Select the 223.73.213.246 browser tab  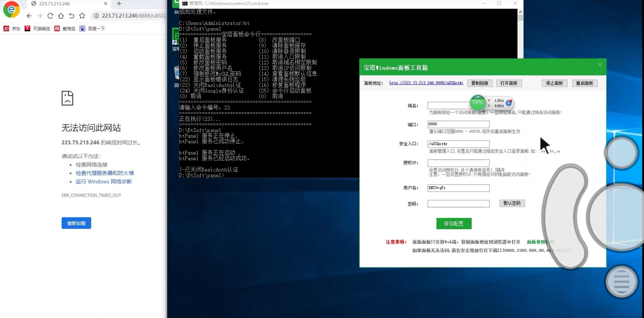[x=69, y=4]
